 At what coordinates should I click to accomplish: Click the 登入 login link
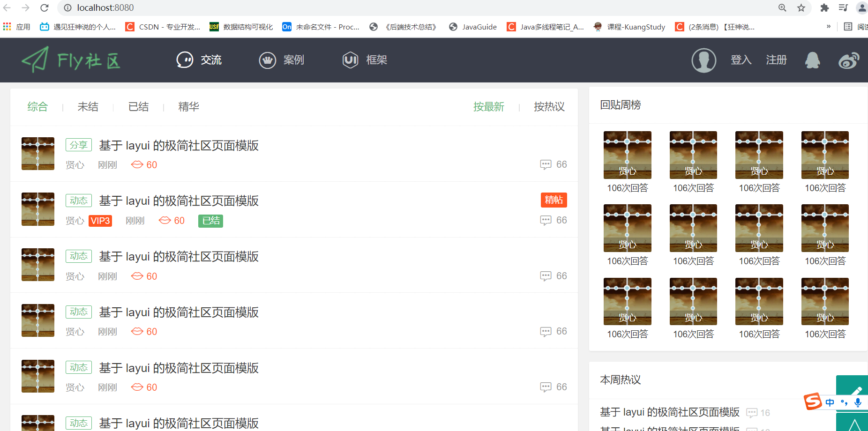click(741, 60)
